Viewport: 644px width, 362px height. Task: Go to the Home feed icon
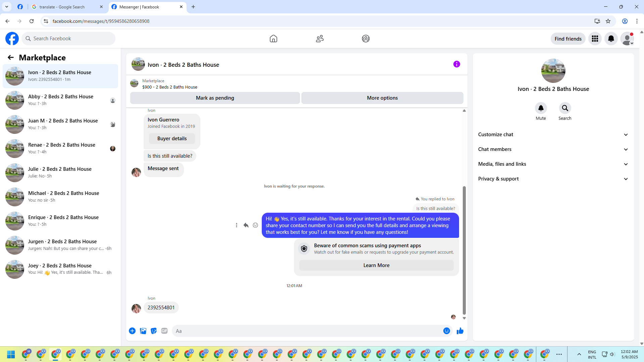tap(274, 39)
